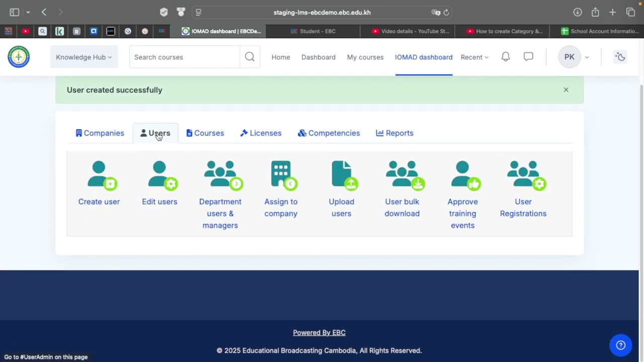Click the Upload users text link

point(342,208)
